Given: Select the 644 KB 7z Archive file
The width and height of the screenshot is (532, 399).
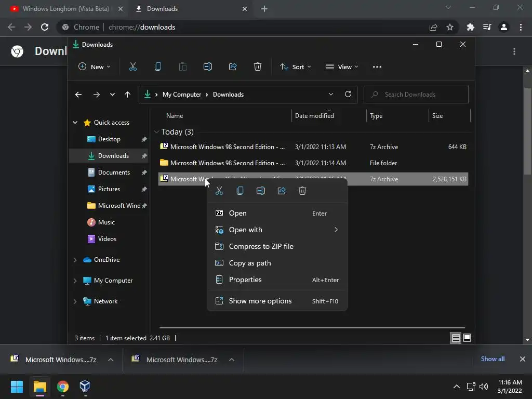Looking at the screenshot, I should pos(313,147).
